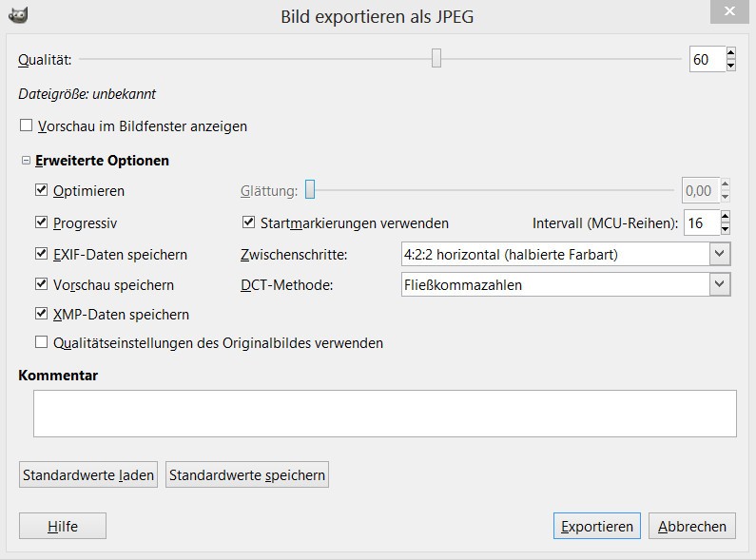756x560 pixels.
Task: Collapse the Erweiterte Optionen section
Action: tap(26, 161)
